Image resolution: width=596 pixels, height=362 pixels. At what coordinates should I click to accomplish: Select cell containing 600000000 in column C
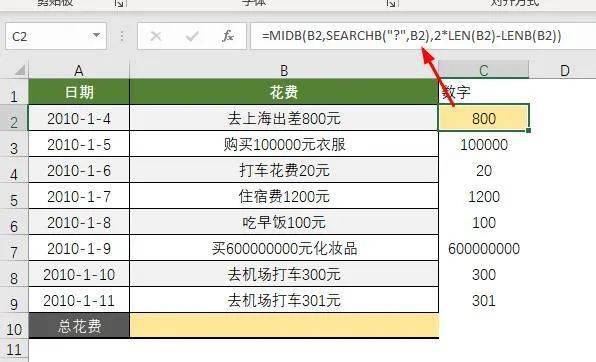(484, 248)
